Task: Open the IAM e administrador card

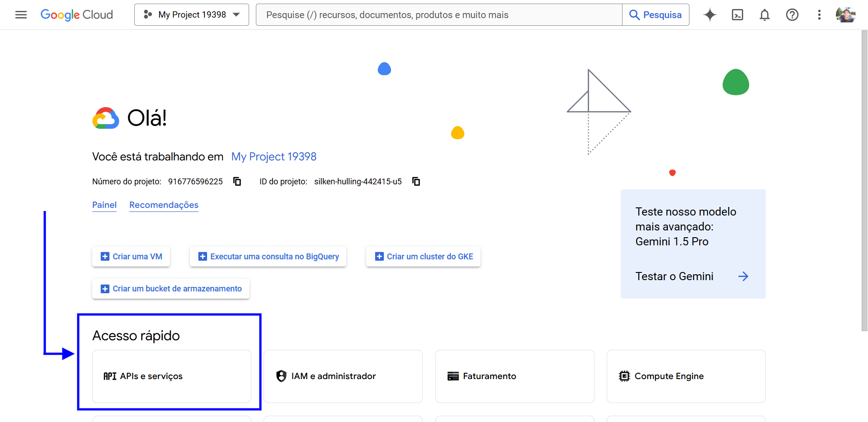Action: click(x=343, y=376)
